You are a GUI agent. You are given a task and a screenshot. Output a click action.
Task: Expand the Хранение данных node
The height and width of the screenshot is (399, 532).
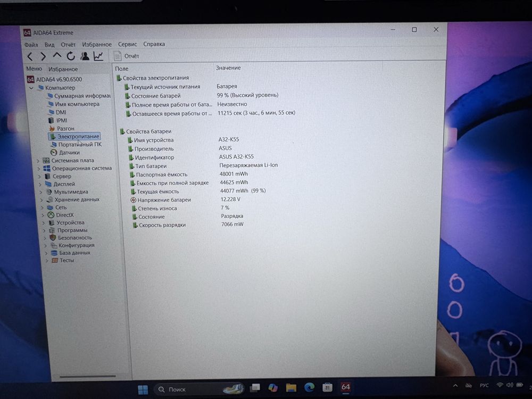[x=42, y=200]
